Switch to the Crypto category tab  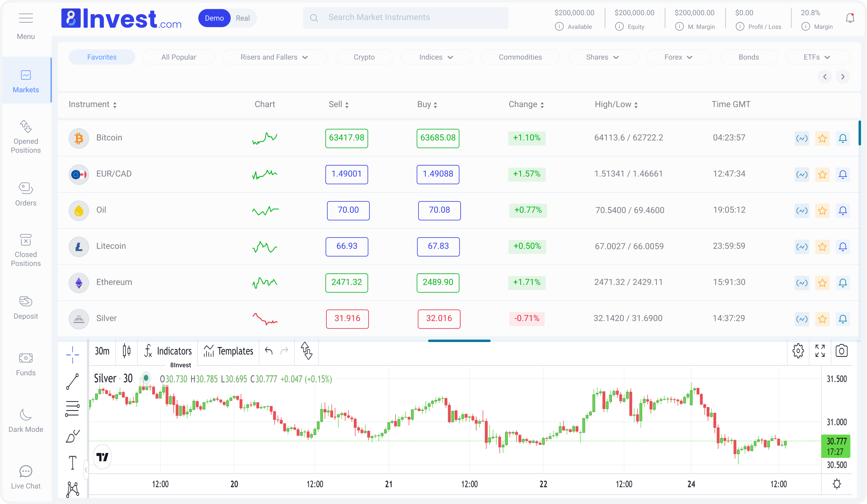pyautogui.click(x=364, y=57)
